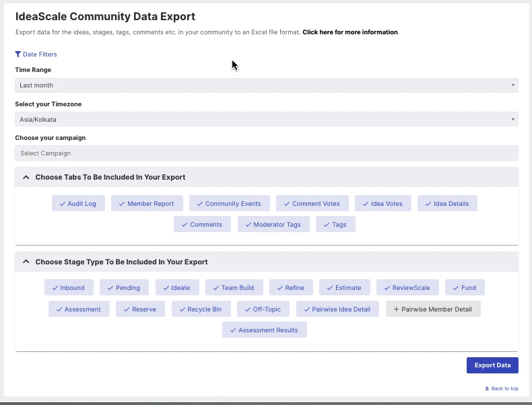Click the Choose Stage Type heading text
The width and height of the screenshot is (532, 405).
121,262
